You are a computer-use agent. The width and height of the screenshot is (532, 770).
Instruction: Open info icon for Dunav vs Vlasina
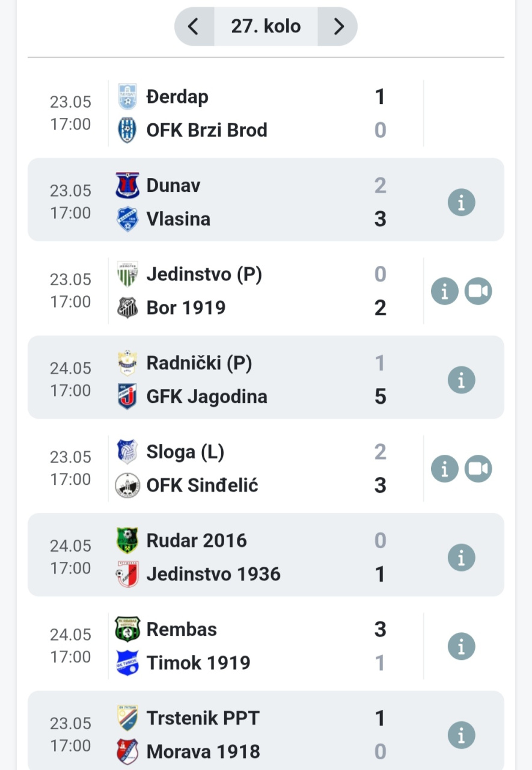(x=462, y=203)
